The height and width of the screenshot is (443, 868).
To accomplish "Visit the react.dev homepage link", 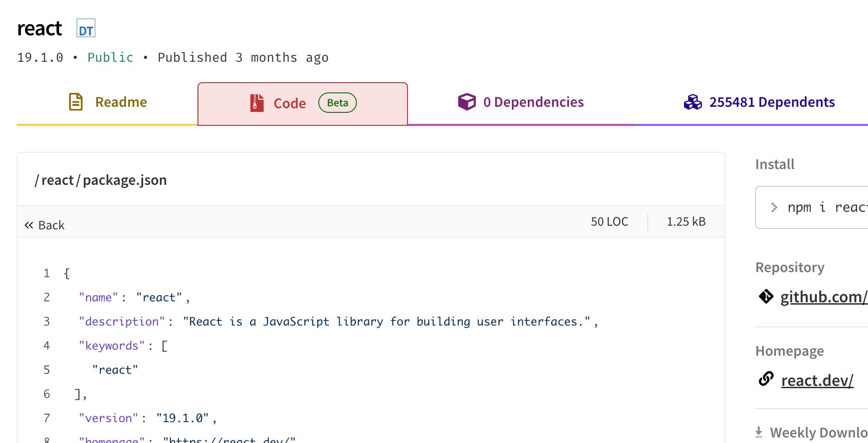I will [x=817, y=381].
